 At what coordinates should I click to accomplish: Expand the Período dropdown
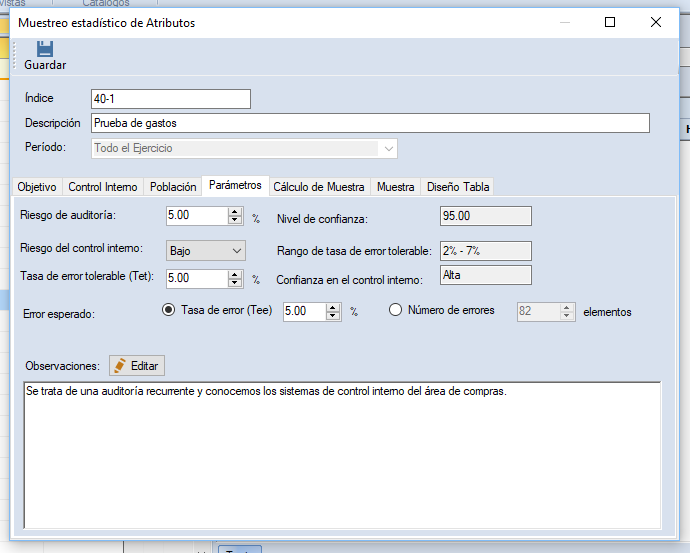point(387,148)
